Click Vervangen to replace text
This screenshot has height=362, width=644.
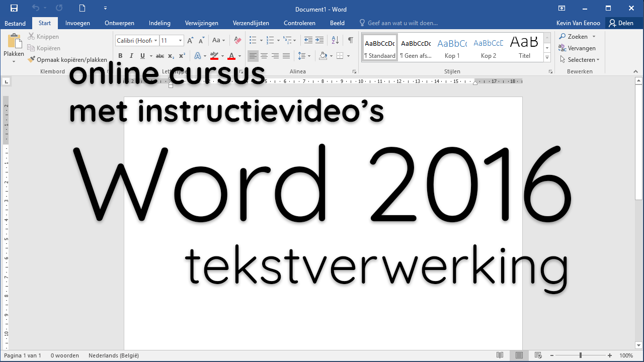577,48
